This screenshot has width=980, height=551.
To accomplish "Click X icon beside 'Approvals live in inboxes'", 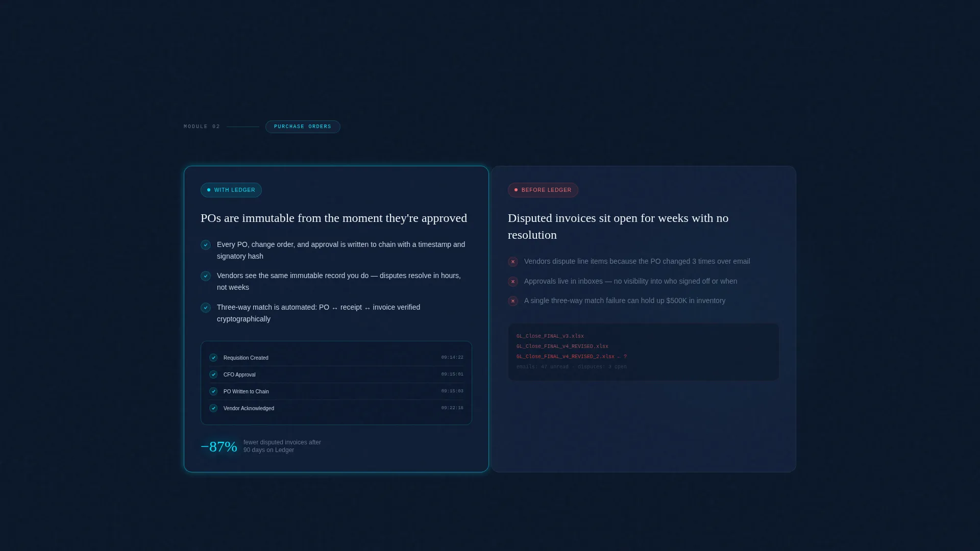I will tap(513, 282).
